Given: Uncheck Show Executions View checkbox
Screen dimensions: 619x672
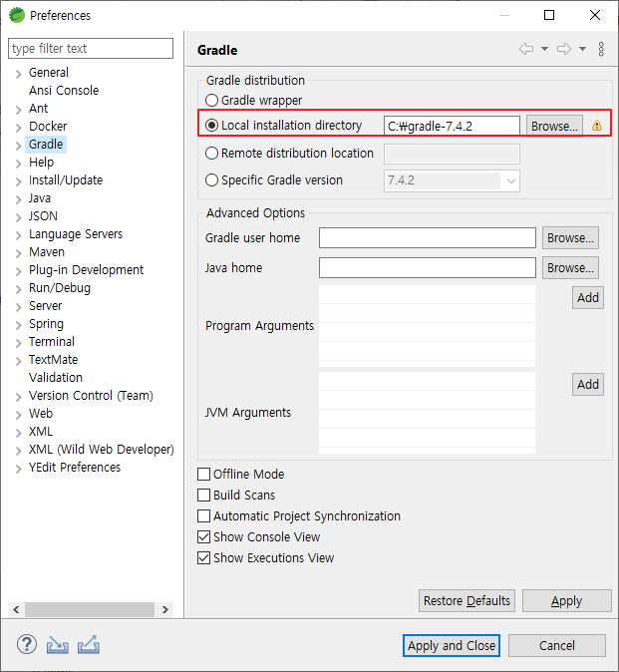Looking at the screenshot, I should (x=204, y=558).
